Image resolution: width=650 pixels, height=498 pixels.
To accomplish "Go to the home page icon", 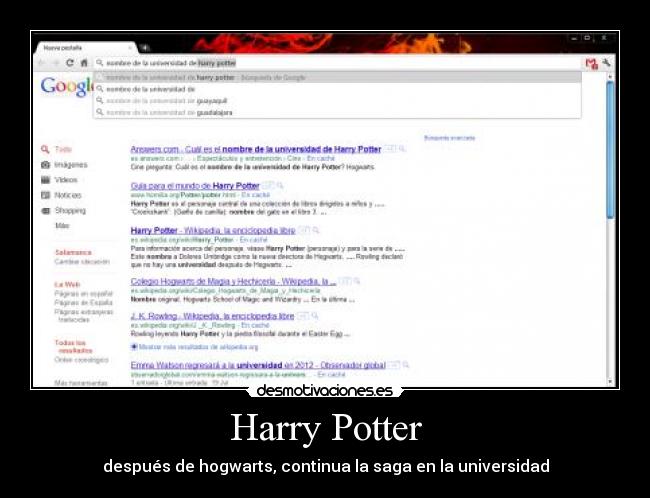I will (84, 63).
